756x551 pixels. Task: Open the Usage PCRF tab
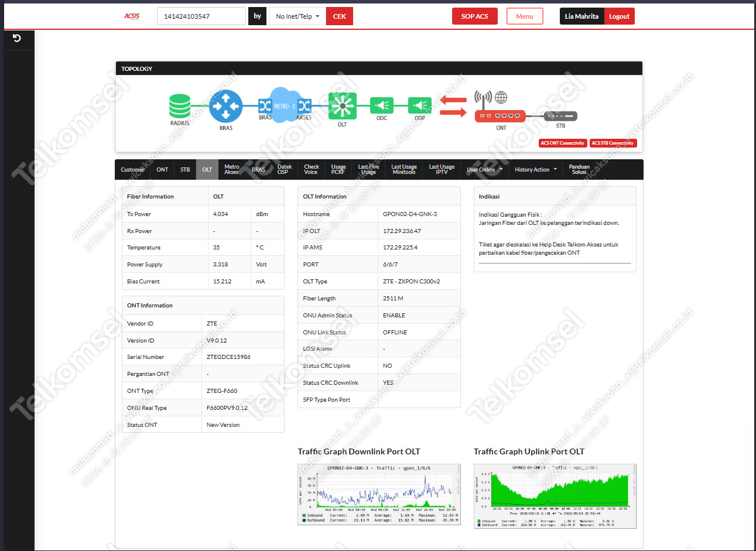(x=338, y=170)
